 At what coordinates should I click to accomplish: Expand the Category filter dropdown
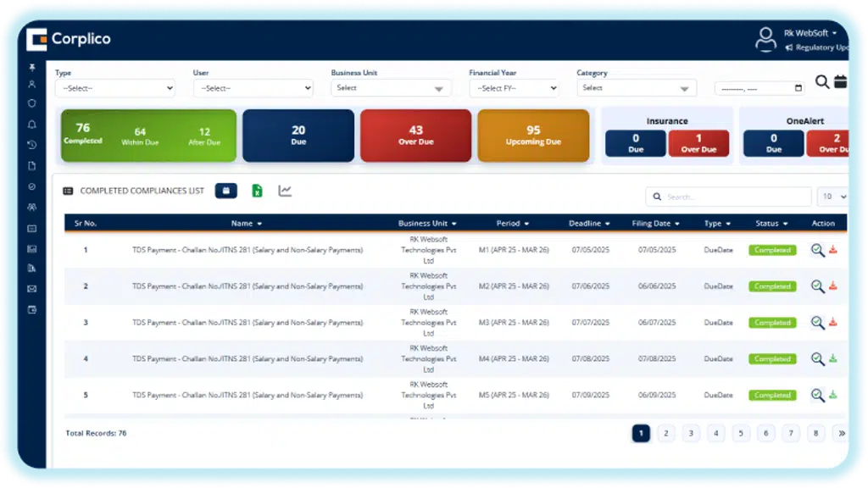point(637,88)
